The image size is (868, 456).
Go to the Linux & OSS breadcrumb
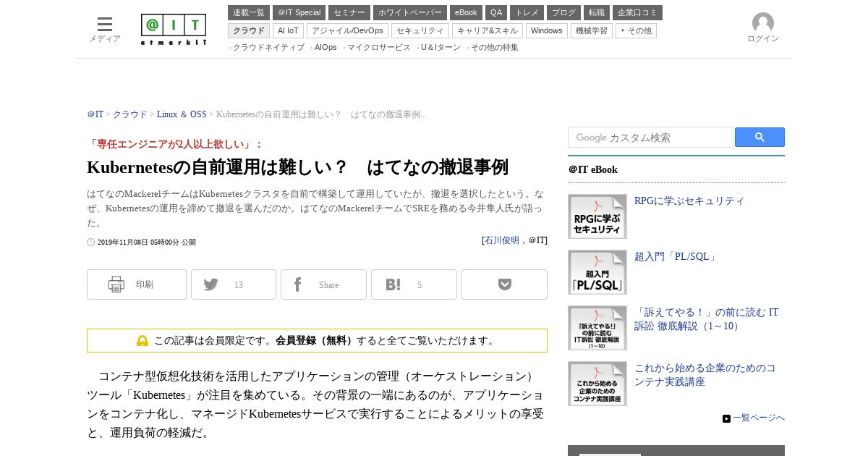(182, 114)
